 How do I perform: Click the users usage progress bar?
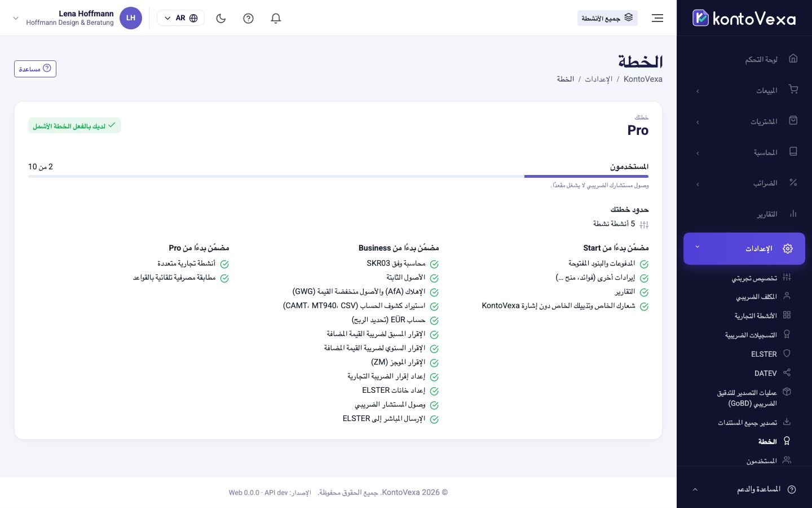(338, 176)
